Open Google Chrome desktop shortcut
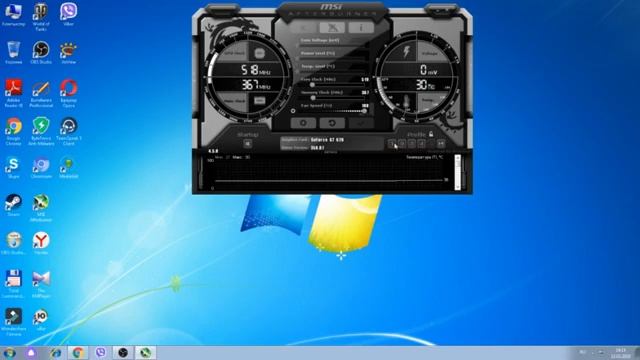 pos(13,131)
